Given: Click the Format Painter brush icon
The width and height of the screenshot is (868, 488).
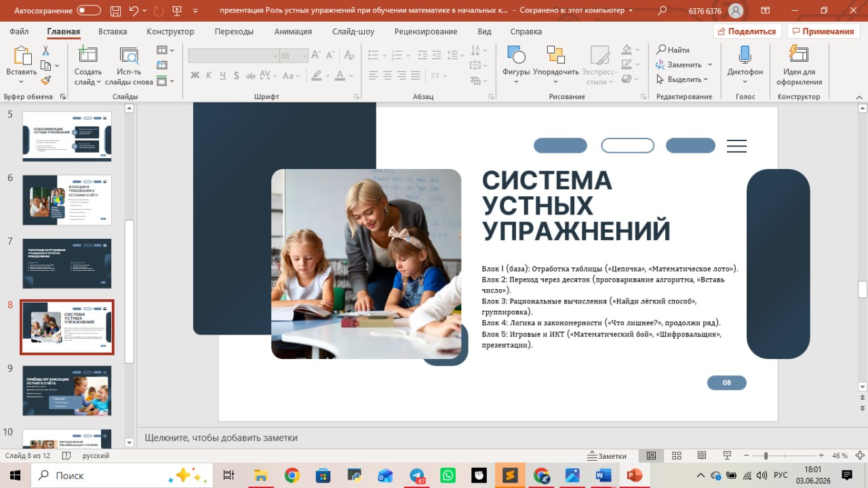Looking at the screenshot, I should coord(45,80).
